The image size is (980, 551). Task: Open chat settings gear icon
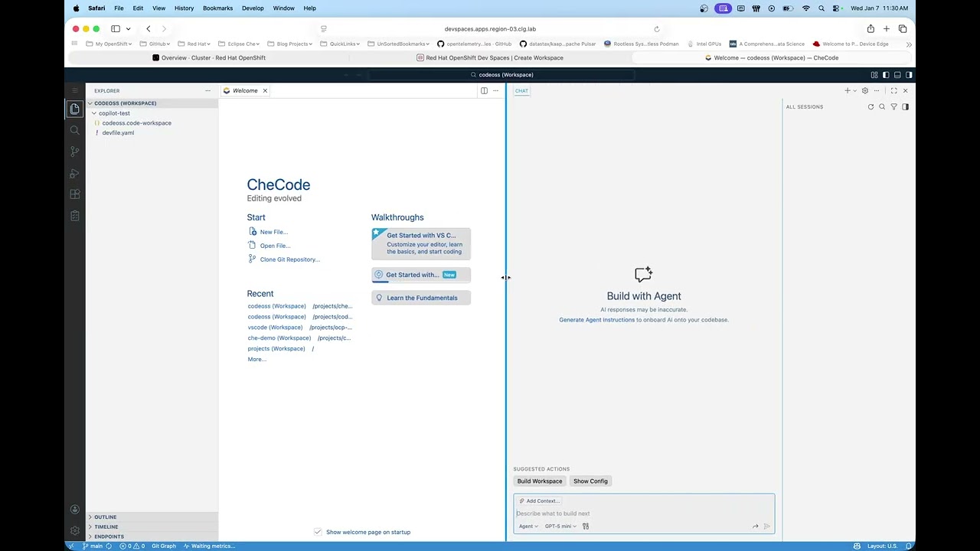coord(865,90)
